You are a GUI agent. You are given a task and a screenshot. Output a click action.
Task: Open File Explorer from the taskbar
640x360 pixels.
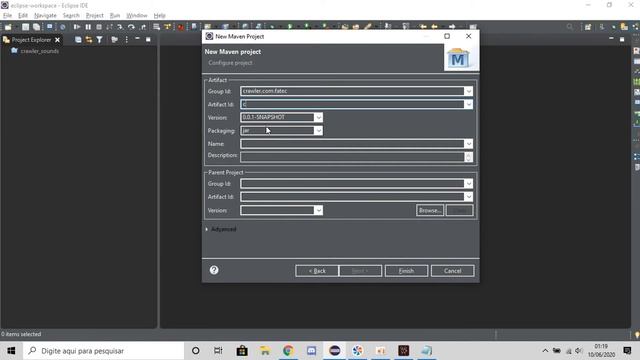pyautogui.click(x=265, y=351)
